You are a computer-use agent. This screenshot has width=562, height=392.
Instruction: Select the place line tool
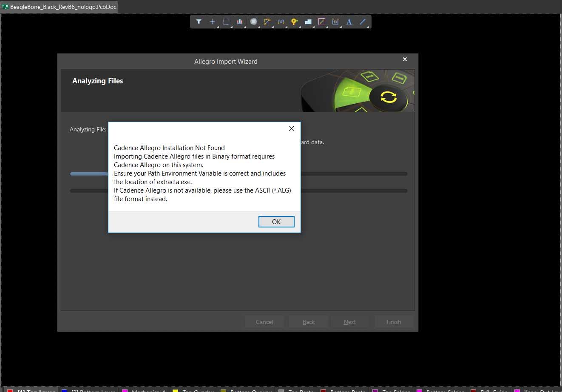[x=363, y=22]
